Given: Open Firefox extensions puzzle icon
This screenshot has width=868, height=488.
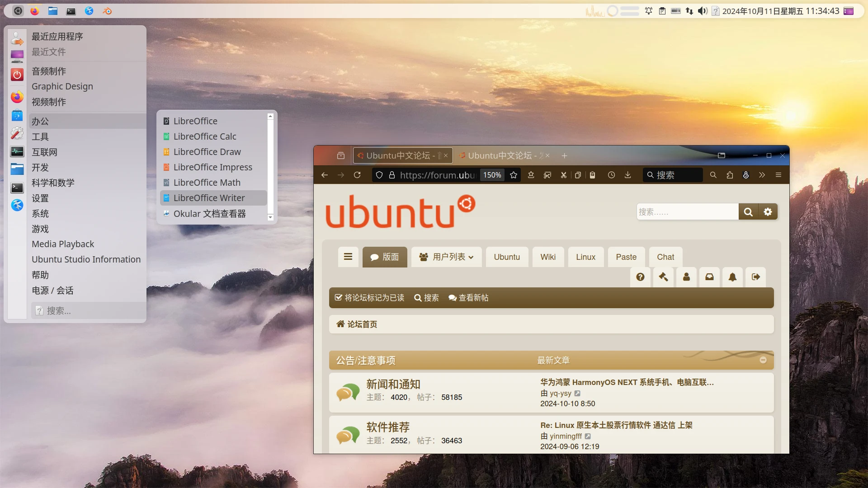Looking at the screenshot, I should [730, 175].
